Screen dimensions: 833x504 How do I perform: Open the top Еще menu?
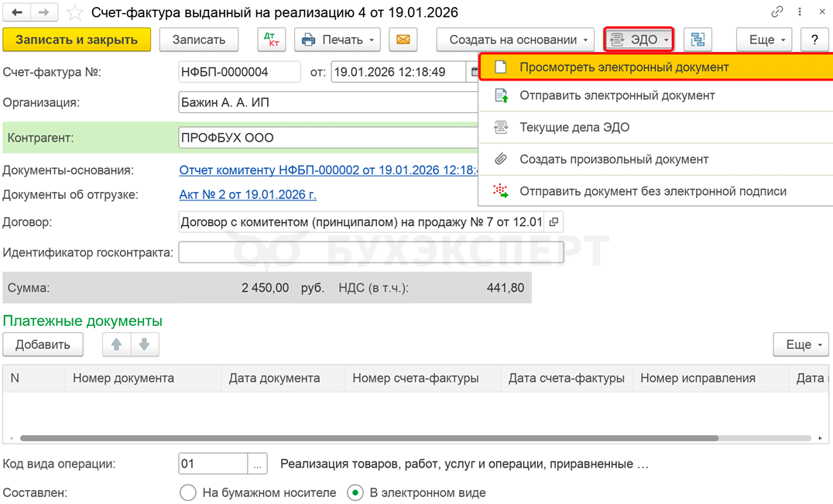pyautogui.click(x=764, y=39)
